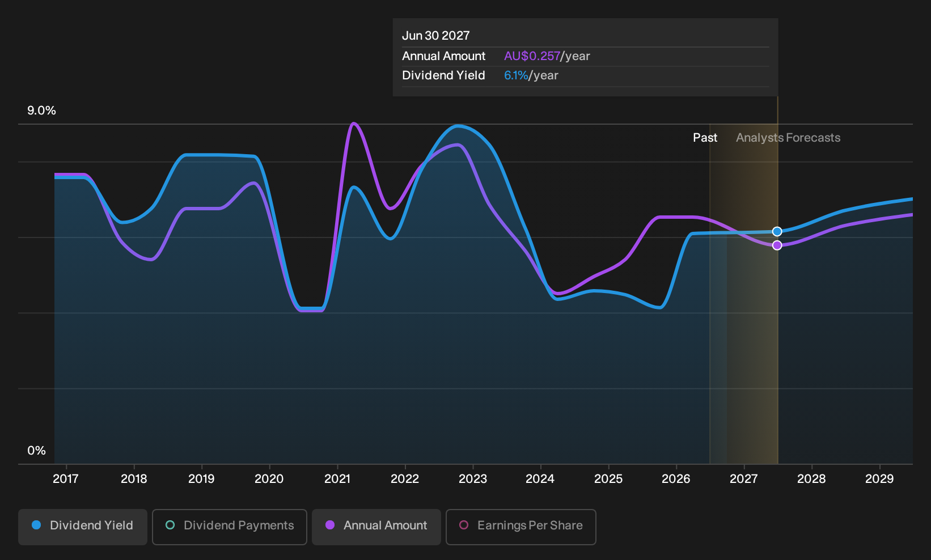Viewport: 931px width, 560px height.
Task: Click the 2017 x-axis label
Action: pos(66,479)
